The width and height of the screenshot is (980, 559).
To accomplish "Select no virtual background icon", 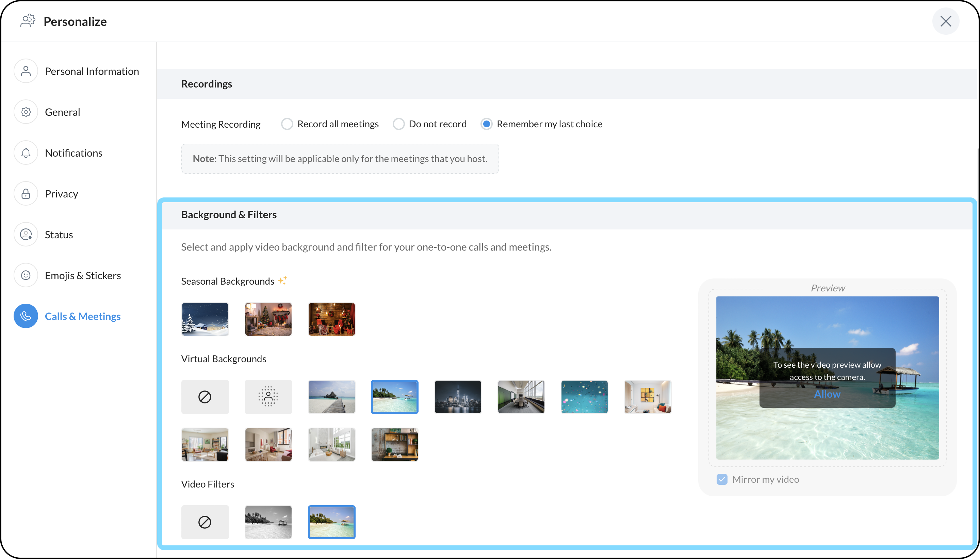I will 205,397.
